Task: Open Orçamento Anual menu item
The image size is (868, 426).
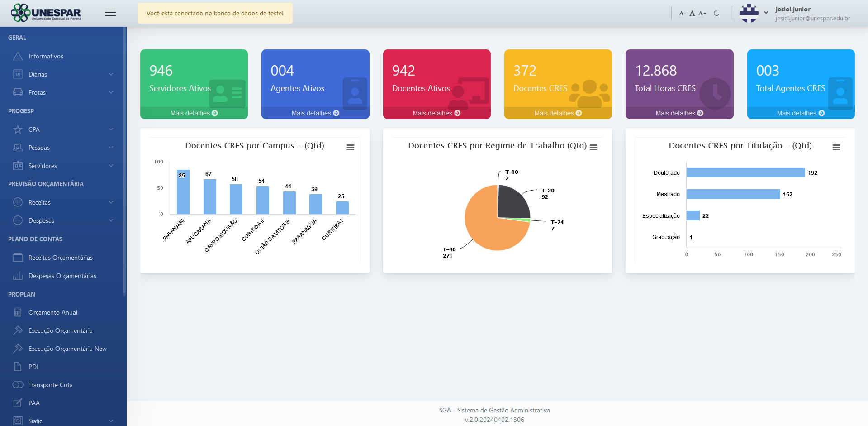Action: 53,312
